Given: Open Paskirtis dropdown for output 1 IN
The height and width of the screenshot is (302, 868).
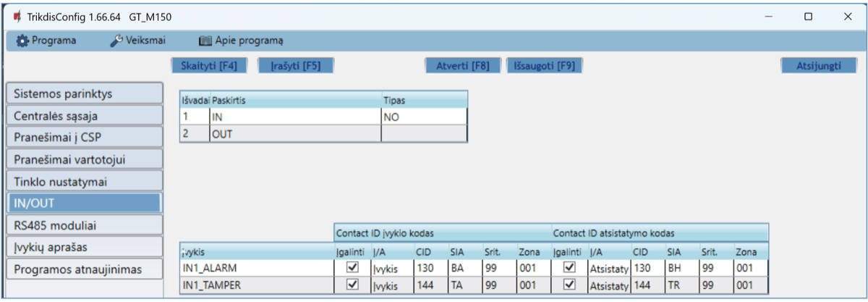Looking at the screenshot, I should [x=294, y=116].
